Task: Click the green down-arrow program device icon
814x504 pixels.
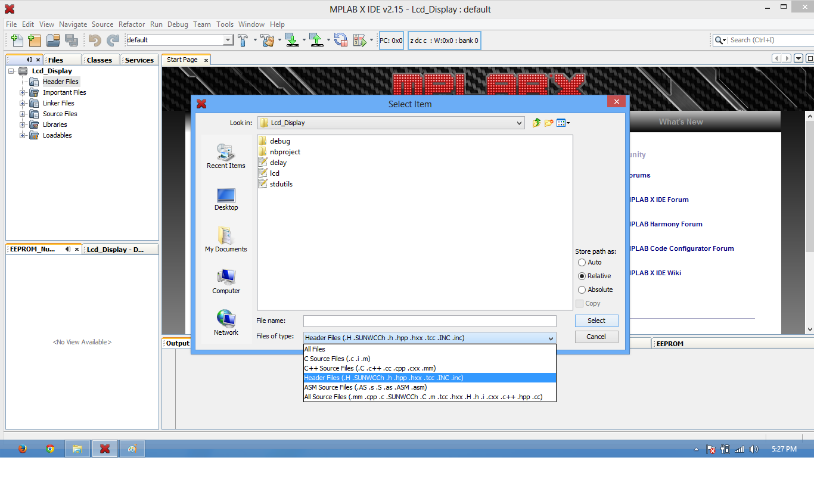Action: pos(291,40)
